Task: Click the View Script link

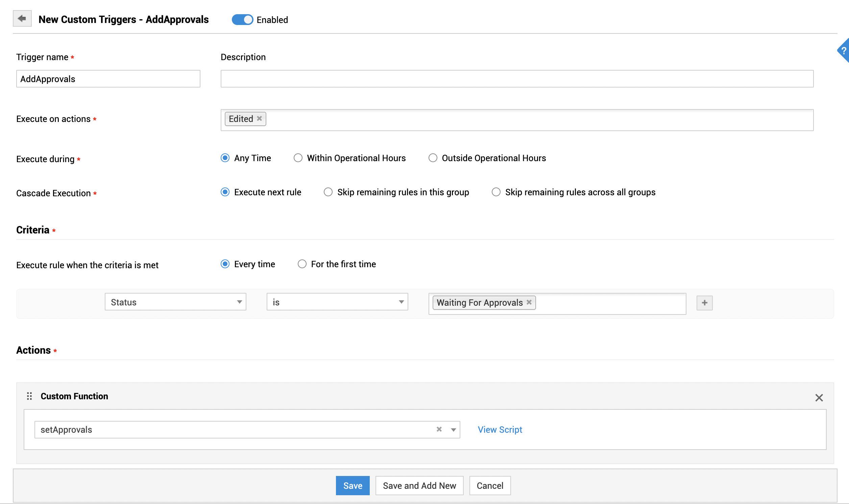Action: pos(500,430)
